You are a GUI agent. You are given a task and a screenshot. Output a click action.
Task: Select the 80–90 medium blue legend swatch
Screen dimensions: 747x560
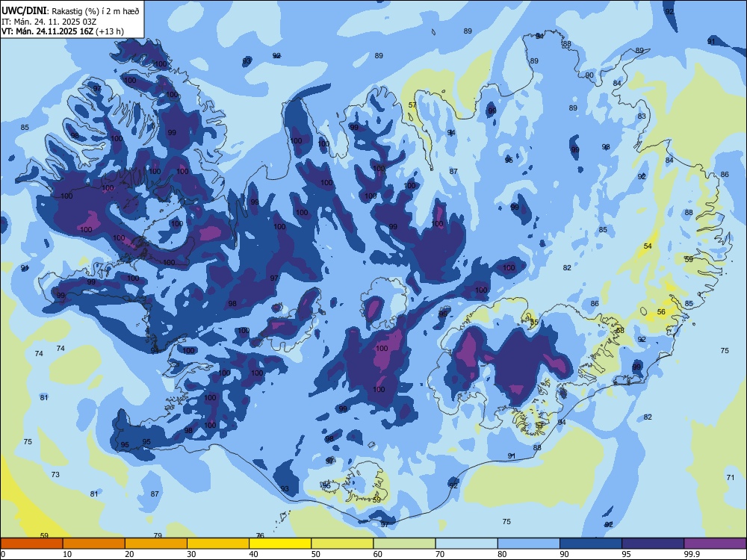pos(529,544)
